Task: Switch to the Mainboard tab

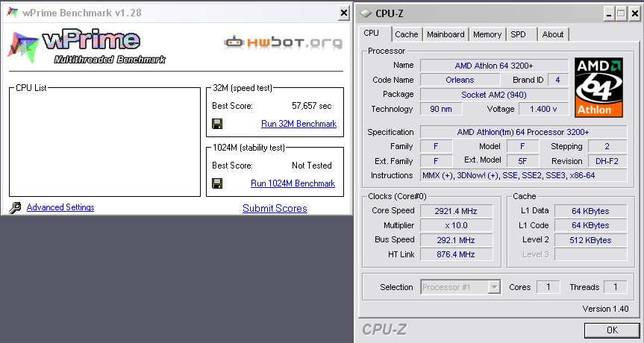Action: point(446,34)
